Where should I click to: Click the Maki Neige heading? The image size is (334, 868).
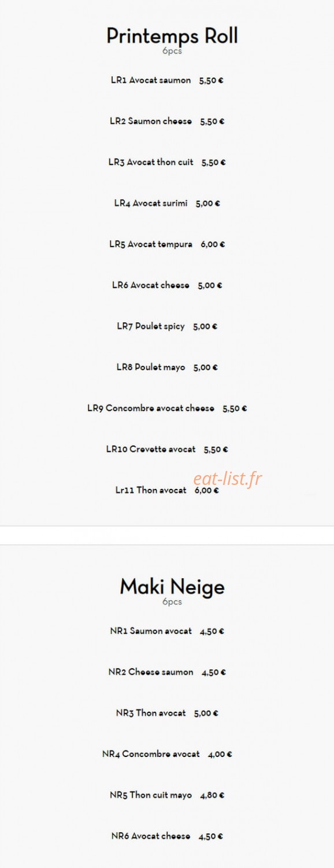(x=172, y=587)
